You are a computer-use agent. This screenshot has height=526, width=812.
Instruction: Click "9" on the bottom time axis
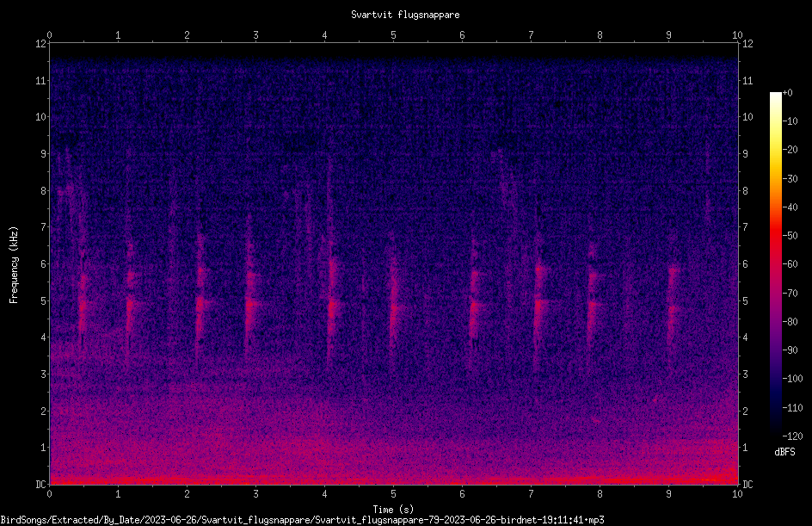pos(668,494)
